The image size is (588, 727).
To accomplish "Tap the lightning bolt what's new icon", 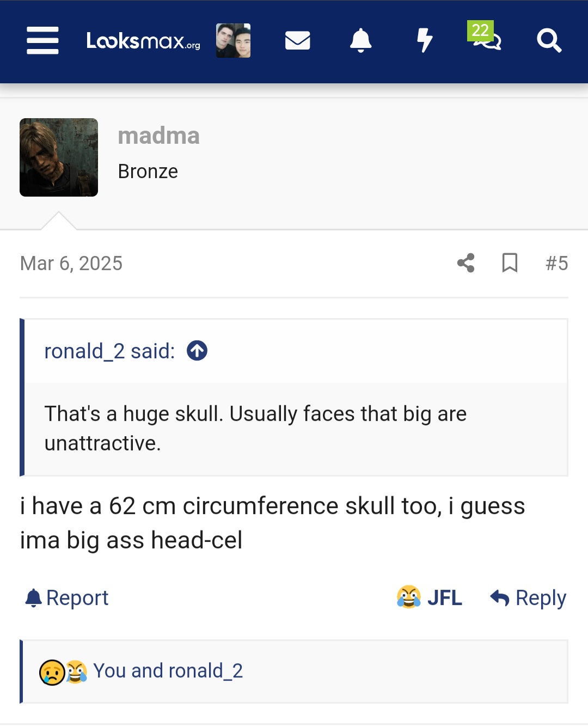I will (x=424, y=40).
